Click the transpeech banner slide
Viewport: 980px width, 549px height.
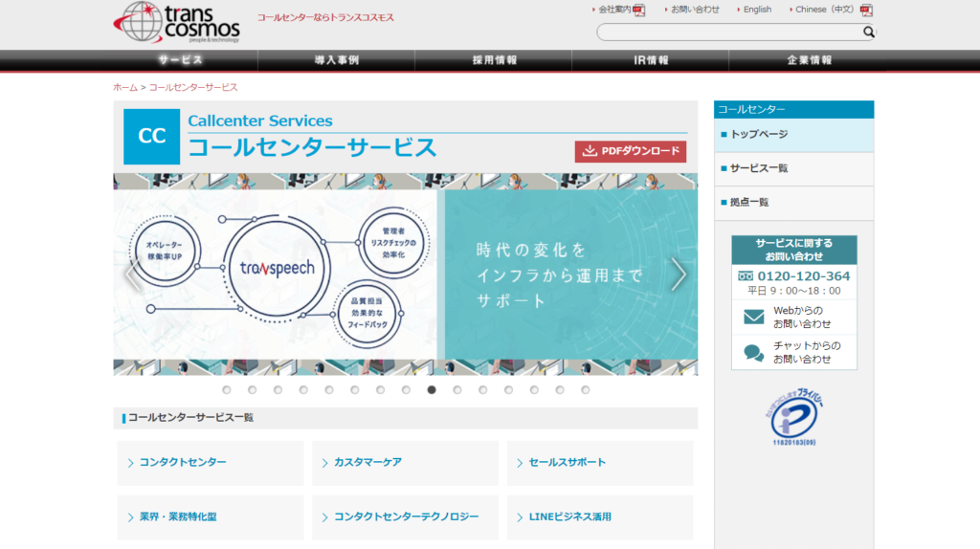pyautogui.click(x=405, y=274)
